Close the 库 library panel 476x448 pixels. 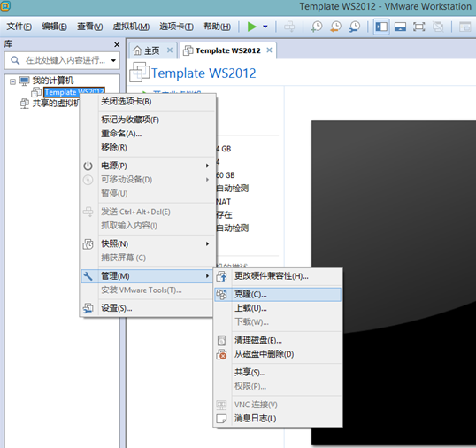[117, 44]
